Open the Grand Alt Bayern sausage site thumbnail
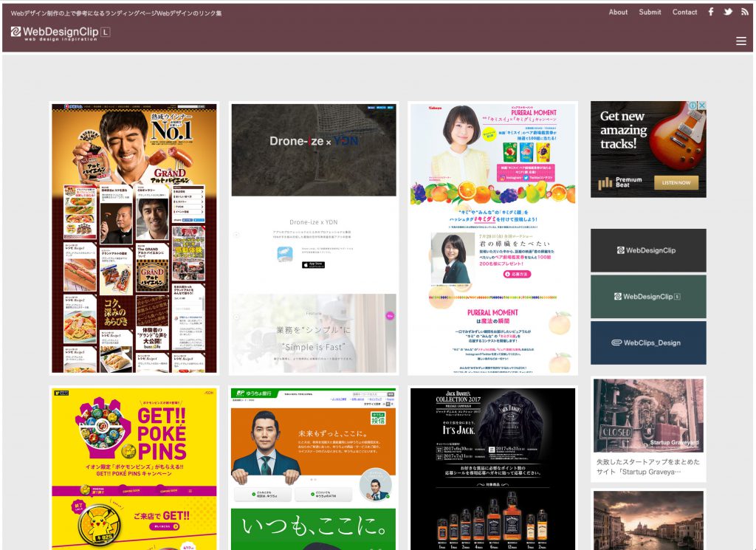 [x=134, y=238]
